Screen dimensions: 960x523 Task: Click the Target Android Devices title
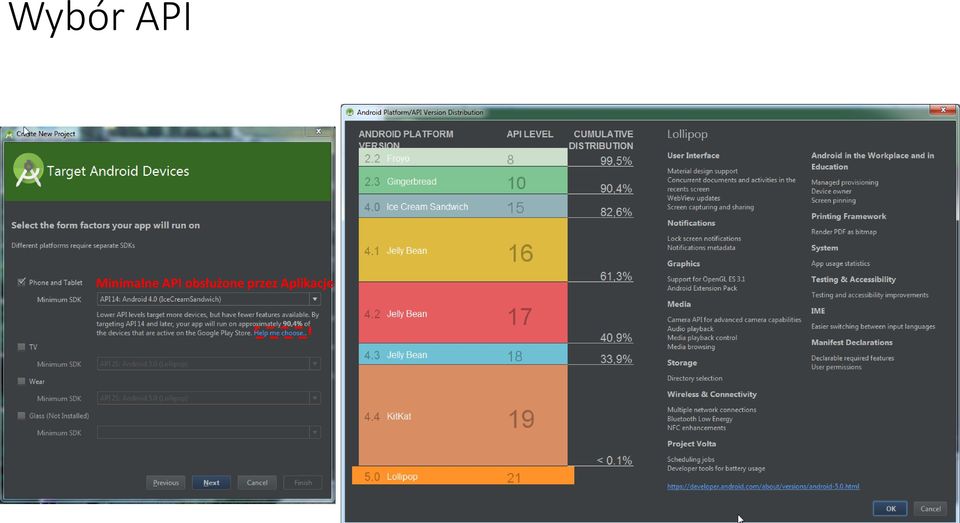coord(118,171)
